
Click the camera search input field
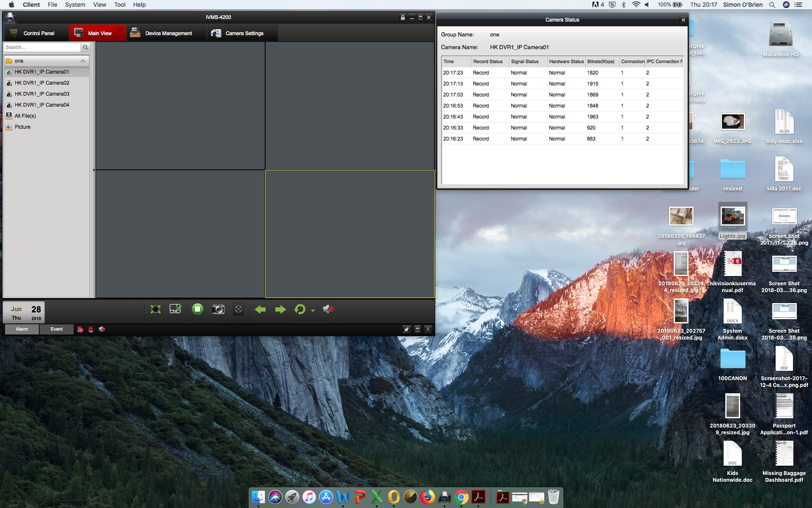pyautogui.click(x=42, y=47)
